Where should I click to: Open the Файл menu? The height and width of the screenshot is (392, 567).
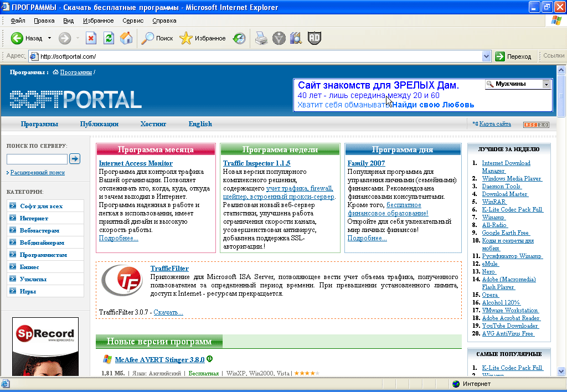pyautogui.click(x=18, y=20)
